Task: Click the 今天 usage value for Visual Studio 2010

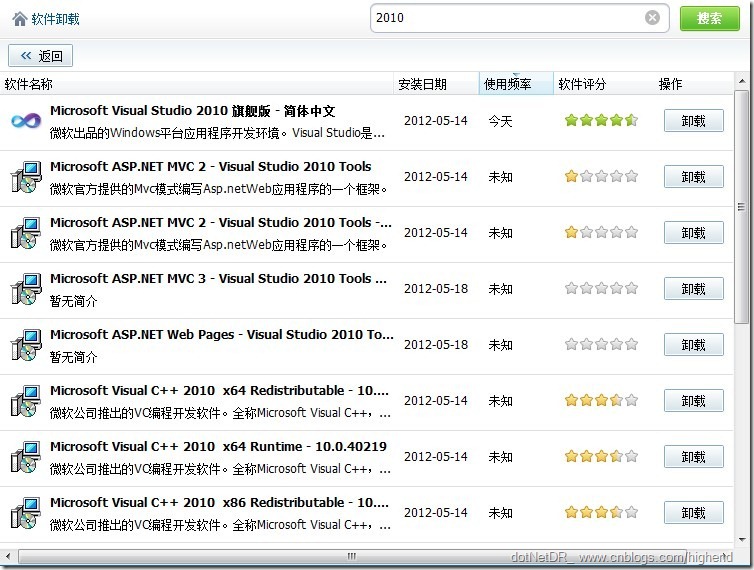Action: click(x=500, y=121)
